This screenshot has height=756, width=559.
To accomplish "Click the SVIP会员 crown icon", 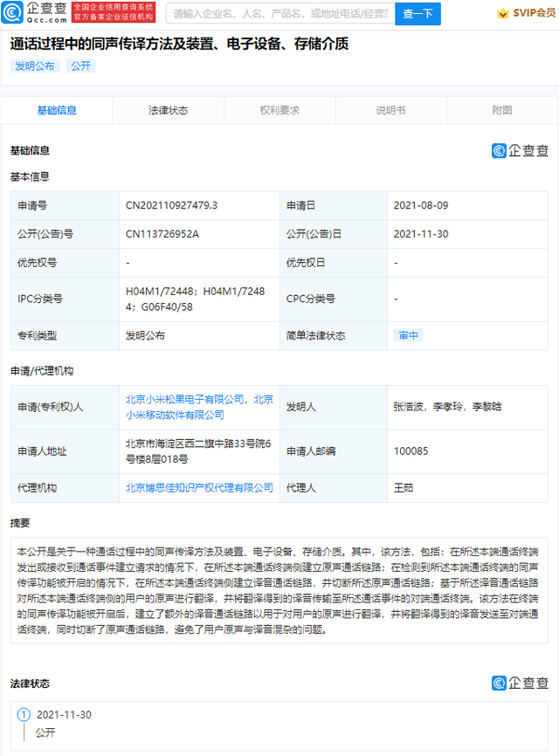I will point(502,14).
